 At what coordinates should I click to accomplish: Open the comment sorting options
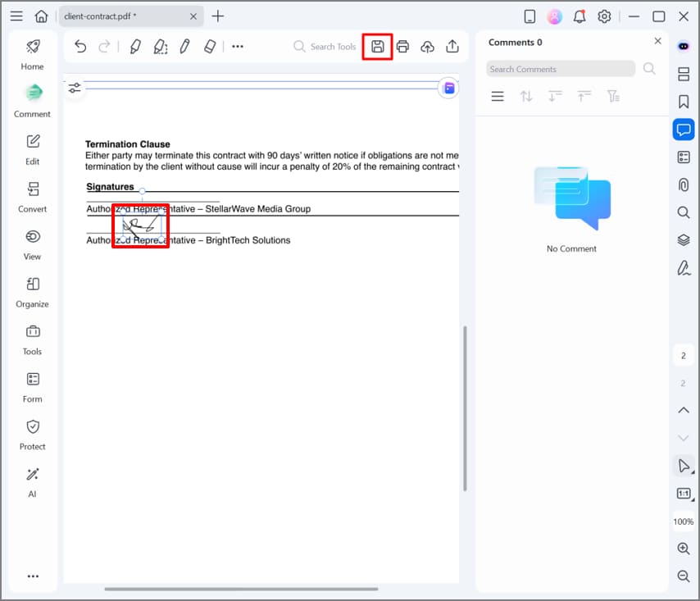(x=526, y=96)
